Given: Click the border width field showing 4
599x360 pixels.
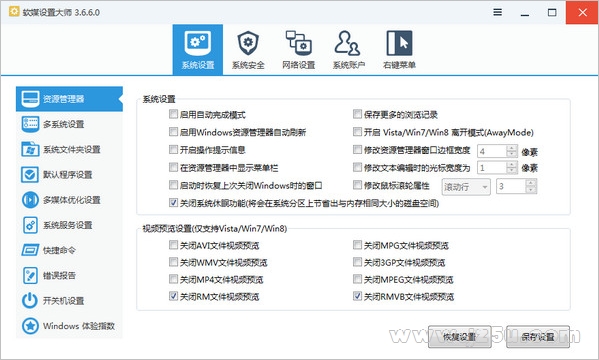Looking at the screenshot, I should click(492, 151).
